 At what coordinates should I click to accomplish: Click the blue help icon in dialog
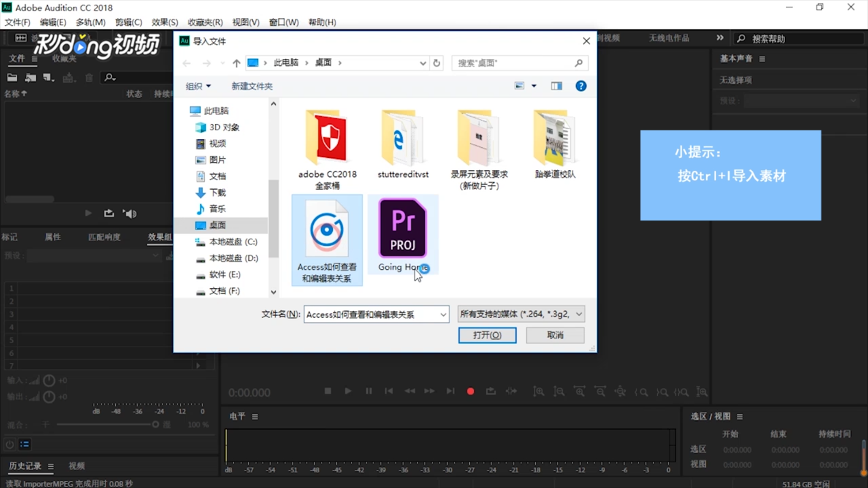point(581,86)
